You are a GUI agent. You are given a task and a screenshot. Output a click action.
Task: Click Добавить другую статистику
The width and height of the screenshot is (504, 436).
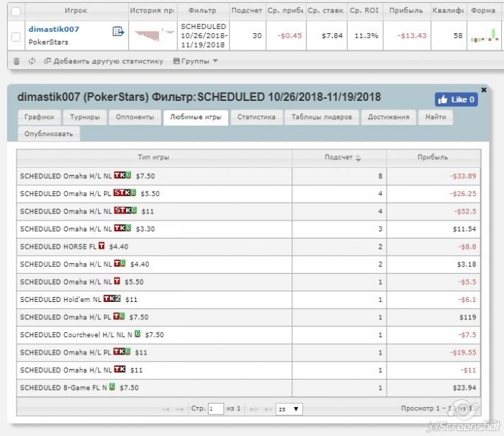[104, 61]
